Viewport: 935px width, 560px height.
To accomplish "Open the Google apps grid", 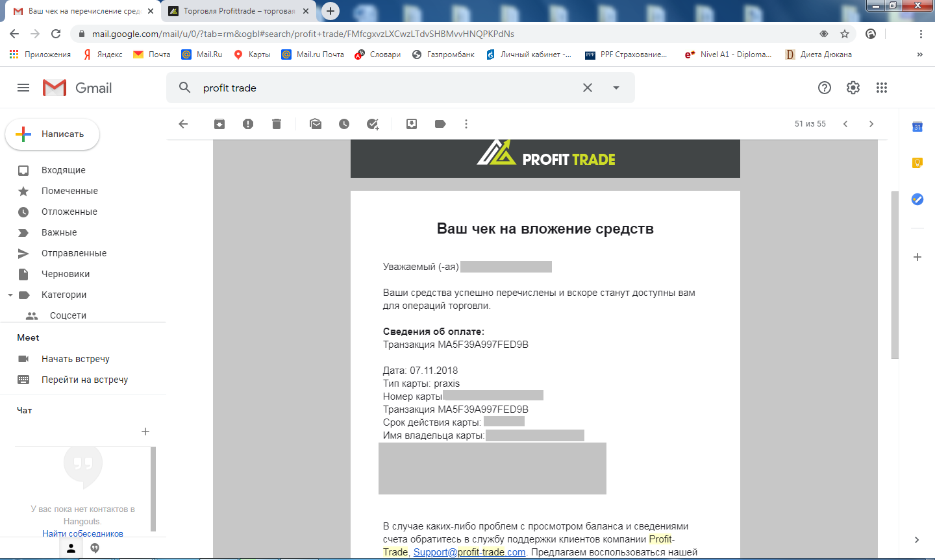I will pyautogui.click(x=881, y=88).
